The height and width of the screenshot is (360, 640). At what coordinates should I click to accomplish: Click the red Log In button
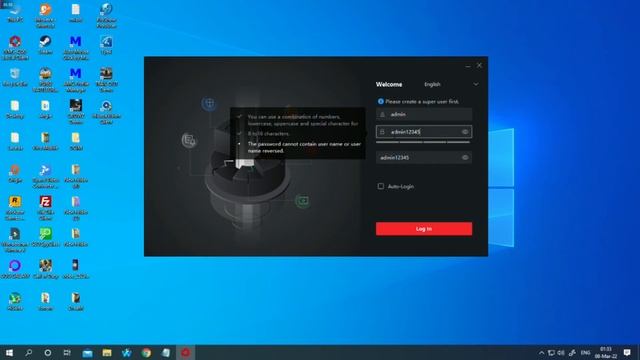424,229
